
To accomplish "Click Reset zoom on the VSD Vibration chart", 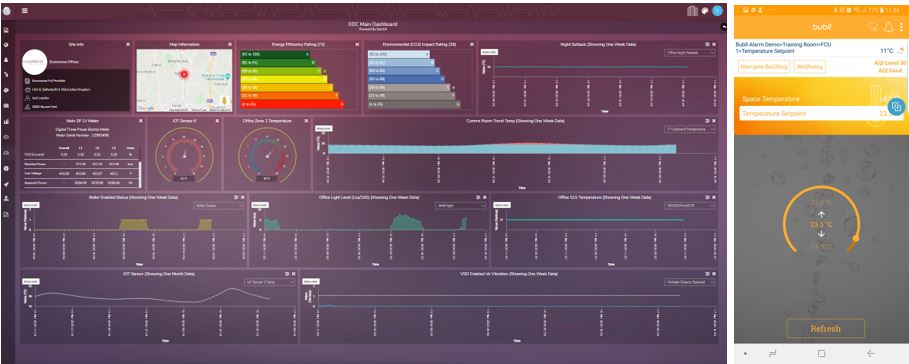I will (x=311, y=282).
